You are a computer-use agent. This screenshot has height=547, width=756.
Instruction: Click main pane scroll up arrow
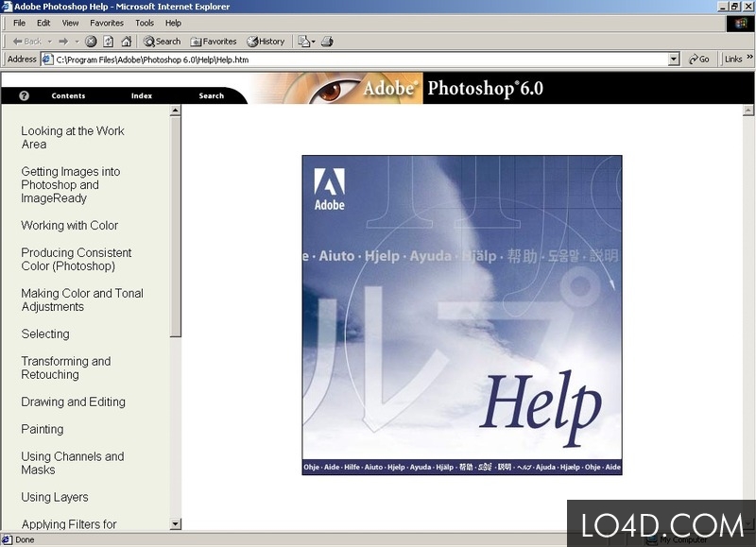point(747,111)
